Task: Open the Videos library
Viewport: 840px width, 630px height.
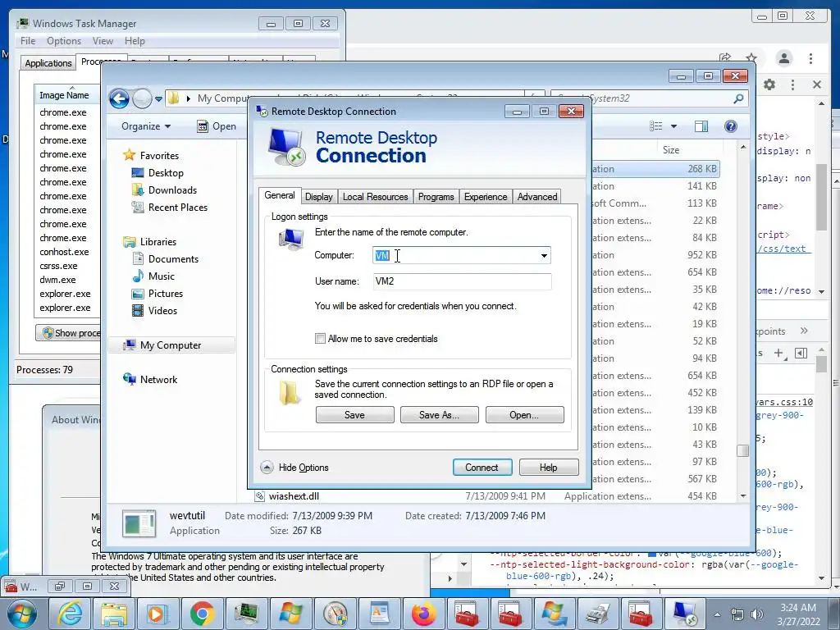Action: 162,311
